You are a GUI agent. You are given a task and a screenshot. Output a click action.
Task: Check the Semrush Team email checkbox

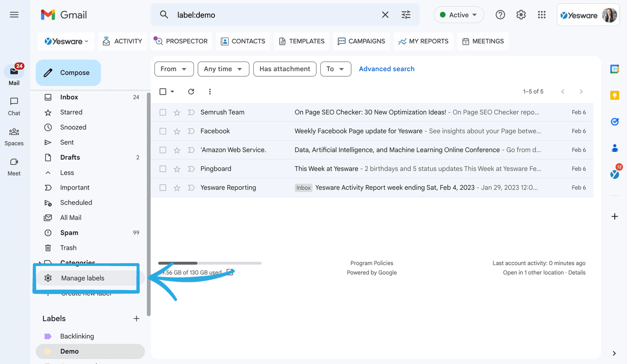(x=163, y=112)
